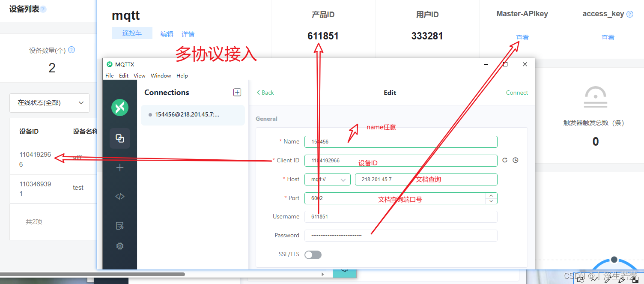Click help icon beside 设备列表 title
The width and height of the screenshot is (644, 284).
[x=43, y=9]
